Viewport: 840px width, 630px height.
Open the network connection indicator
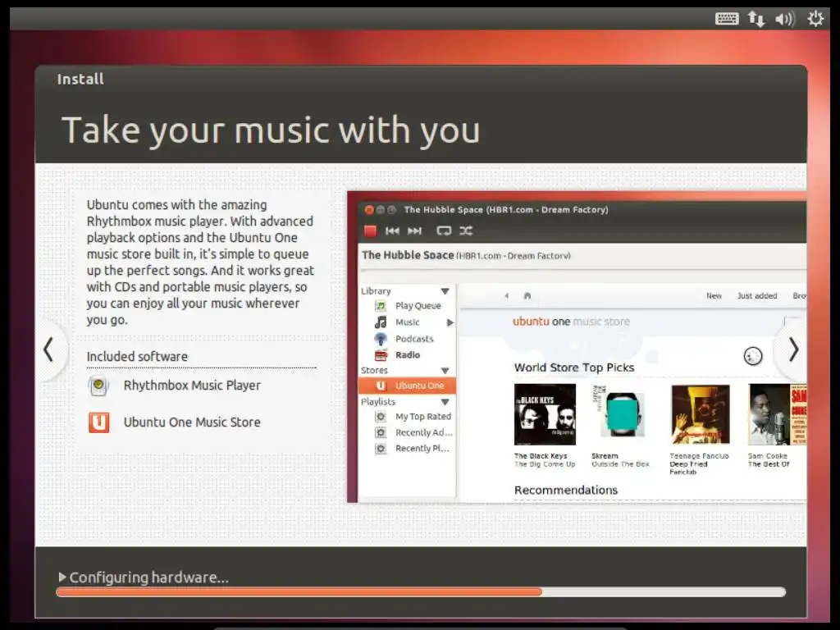click(x=756, y=20)
